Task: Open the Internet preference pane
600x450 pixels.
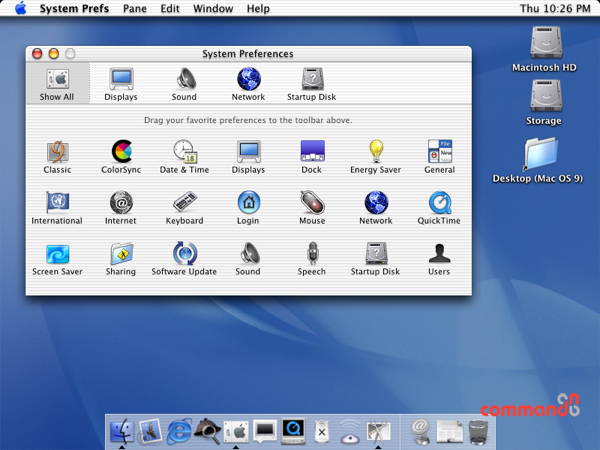Action: click(x=121, y=208)
